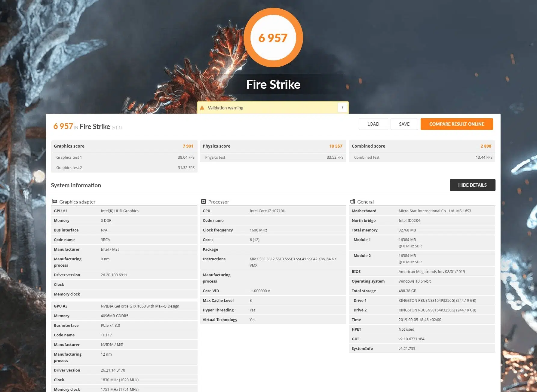Click the Combined score value 2 890
Image resolution: width=537 pixels, height=392 pixels.
click(x=486, y=146)
